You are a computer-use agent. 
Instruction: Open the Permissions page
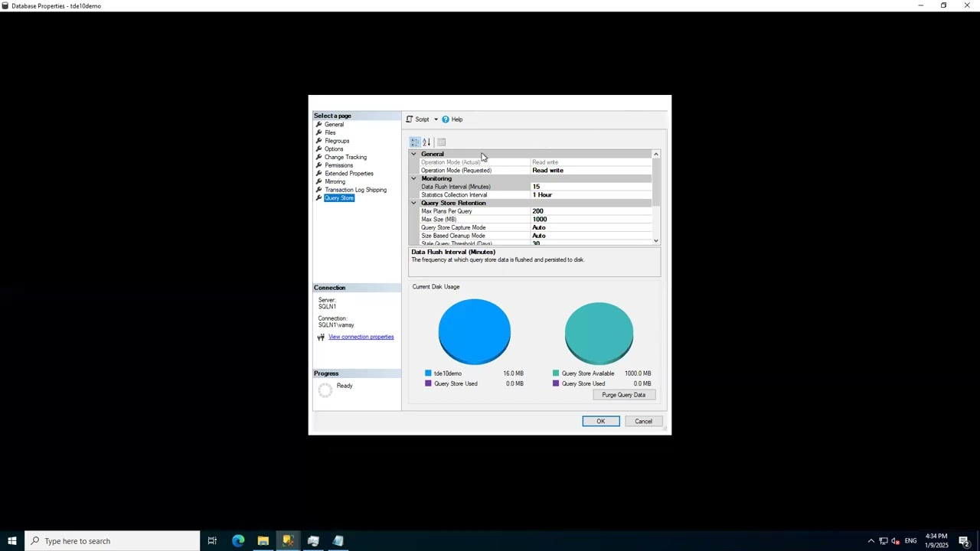pos(338,165)
